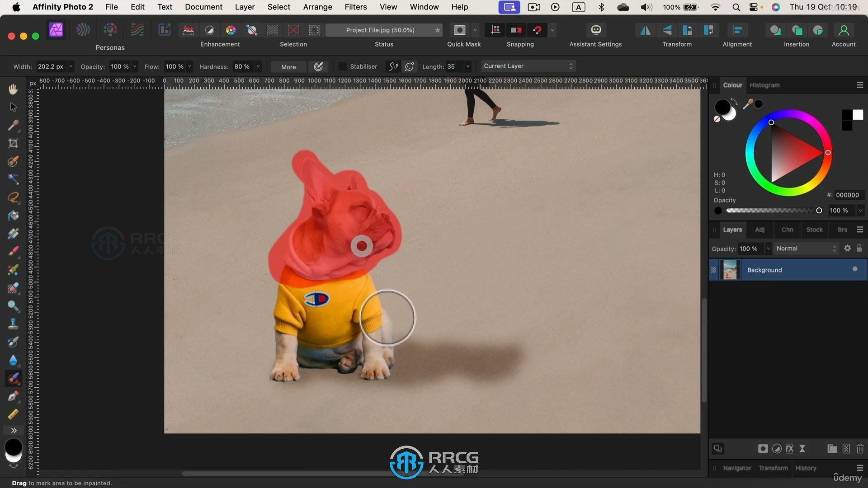Image resolution: width=868 pixels, height=488 pixels.
Task: Choose the Colour Picker tool
Action: click(x=13, y=125)
